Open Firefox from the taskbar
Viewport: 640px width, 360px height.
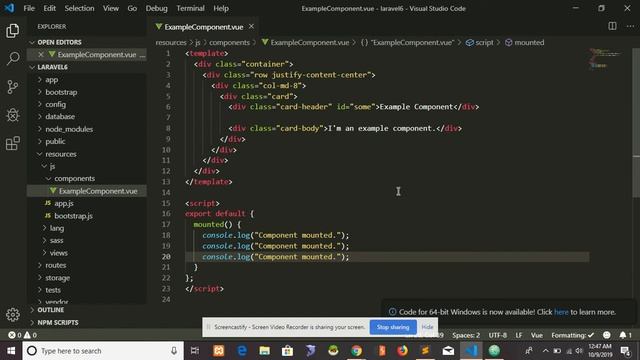[x=402, y=351]
